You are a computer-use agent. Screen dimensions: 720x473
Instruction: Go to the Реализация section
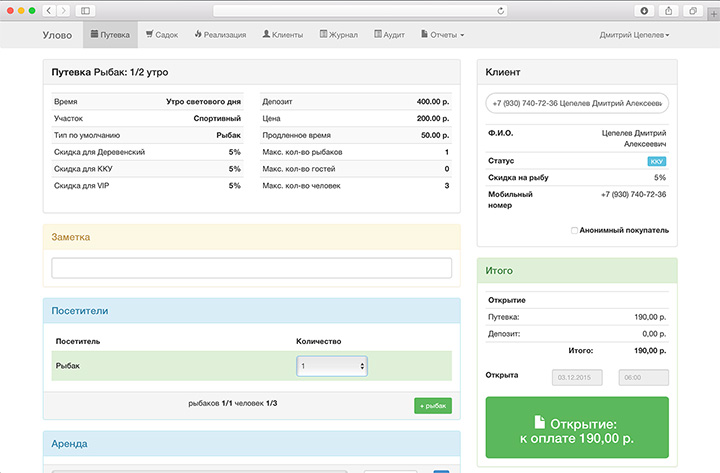(220, 35)
